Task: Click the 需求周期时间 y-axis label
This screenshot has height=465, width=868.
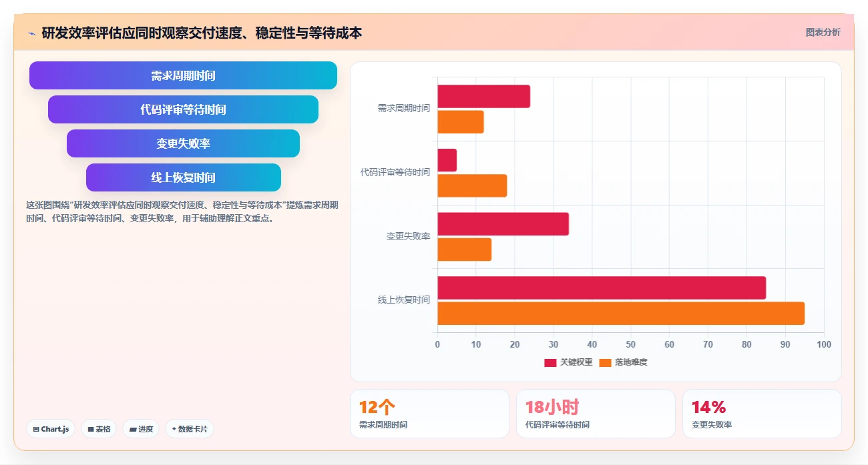Action: point(404,108)
